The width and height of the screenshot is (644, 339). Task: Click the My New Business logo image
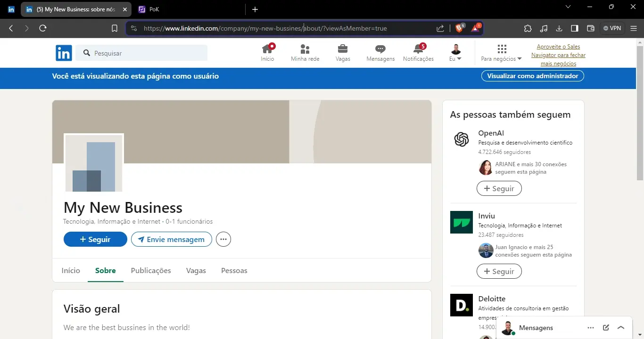click(x=94, y=163)
